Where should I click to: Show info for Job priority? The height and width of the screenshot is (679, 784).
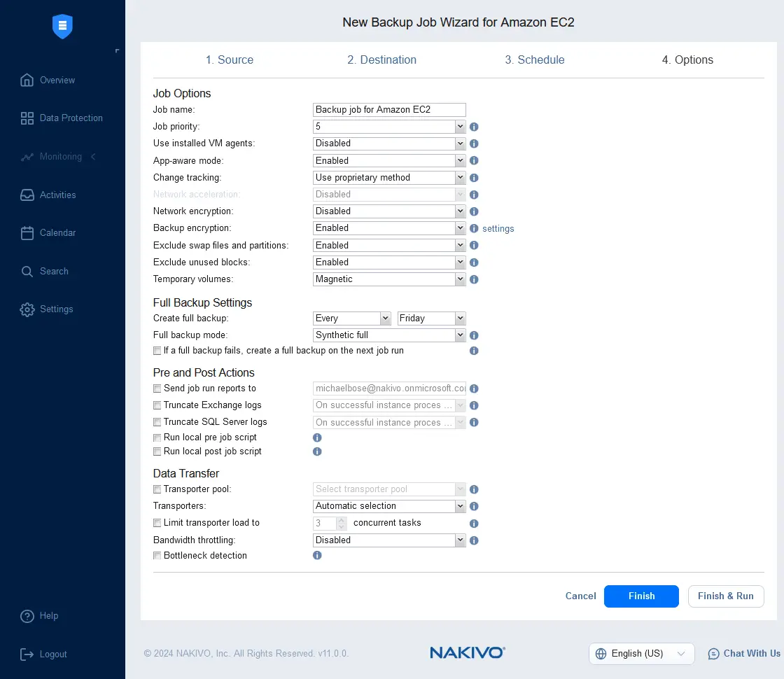(474, 127)
